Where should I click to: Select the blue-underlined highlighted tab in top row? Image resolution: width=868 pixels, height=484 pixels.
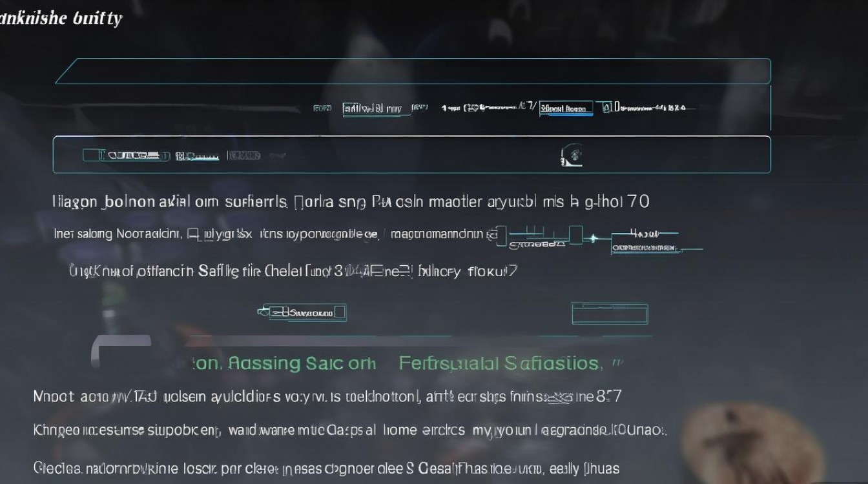tap(566, 108)
